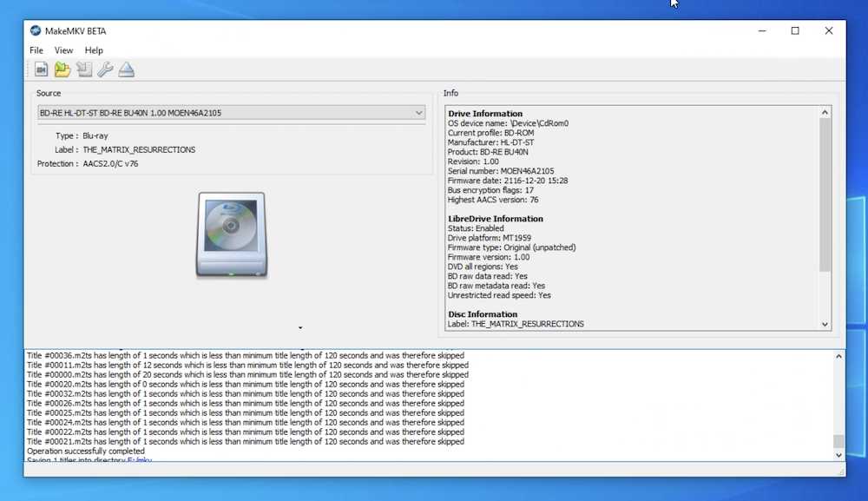Click the Open video files toolbar icon

point(41,69)
